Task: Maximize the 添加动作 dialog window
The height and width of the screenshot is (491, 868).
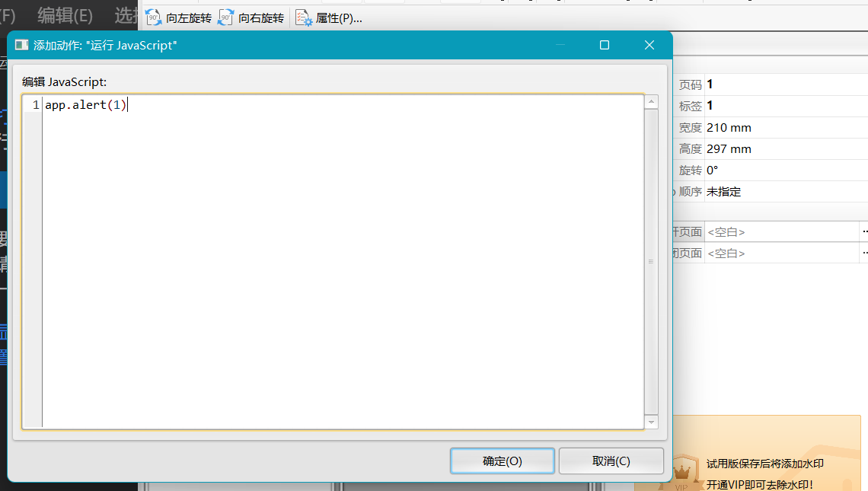Action: pos(605,46)
